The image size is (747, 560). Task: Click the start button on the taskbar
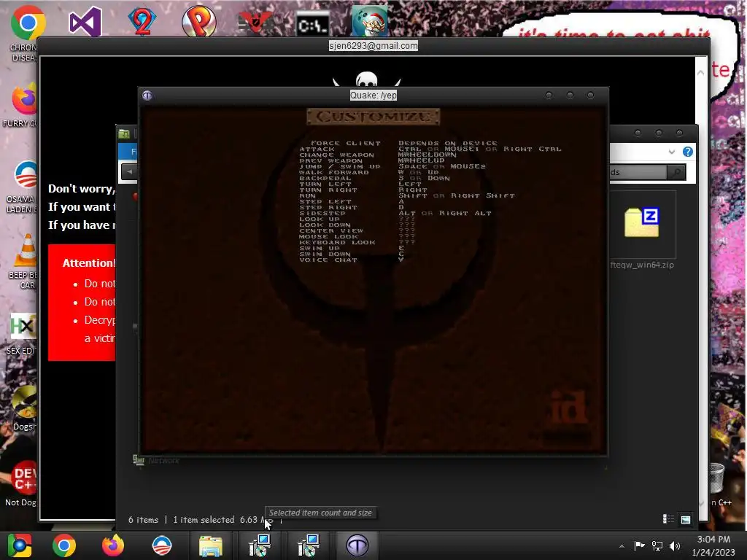20,545
